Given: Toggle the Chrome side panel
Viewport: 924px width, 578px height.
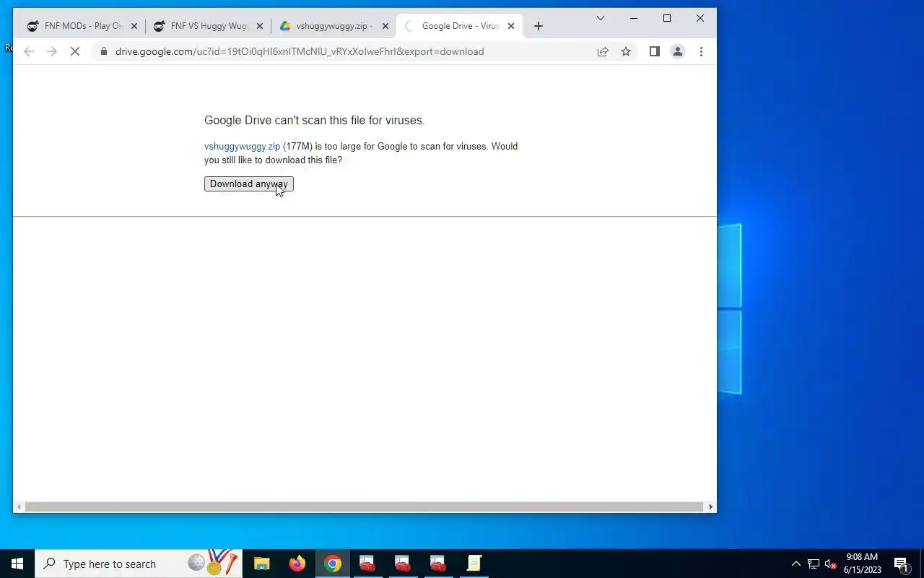Looking at the screenshot, I should 655,51.
